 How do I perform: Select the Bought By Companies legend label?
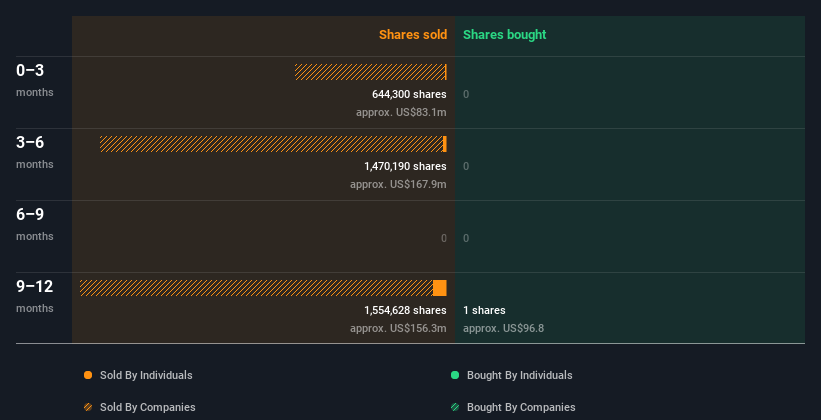click(521, 407)
